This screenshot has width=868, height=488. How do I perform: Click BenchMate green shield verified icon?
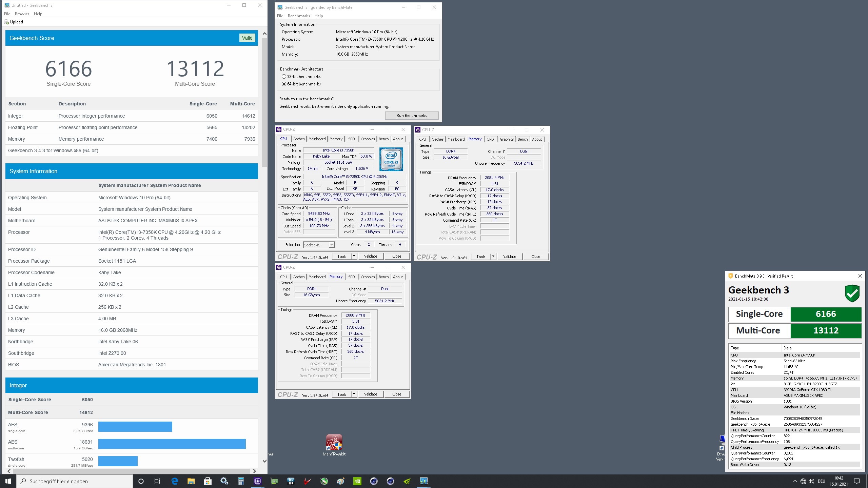[x=852, y=293]
